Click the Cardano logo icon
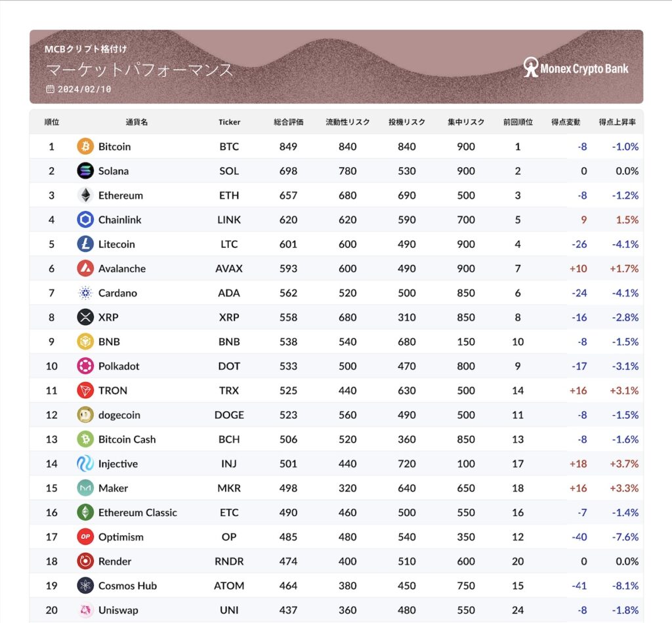 85,293
